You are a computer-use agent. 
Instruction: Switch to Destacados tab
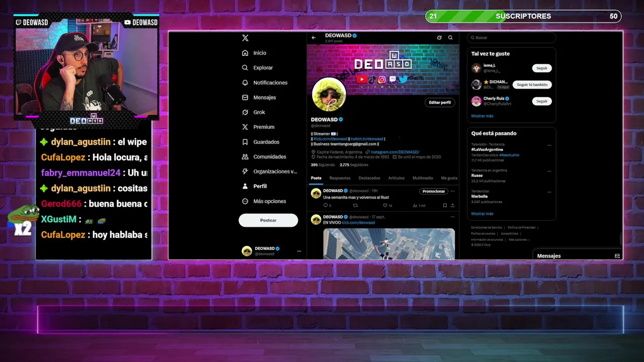369,178
